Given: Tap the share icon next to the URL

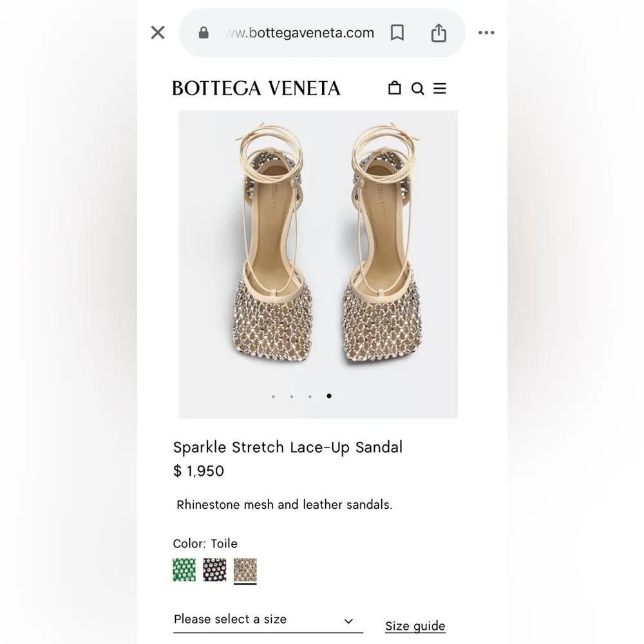Looking at the screenshot, I should 439,32.
